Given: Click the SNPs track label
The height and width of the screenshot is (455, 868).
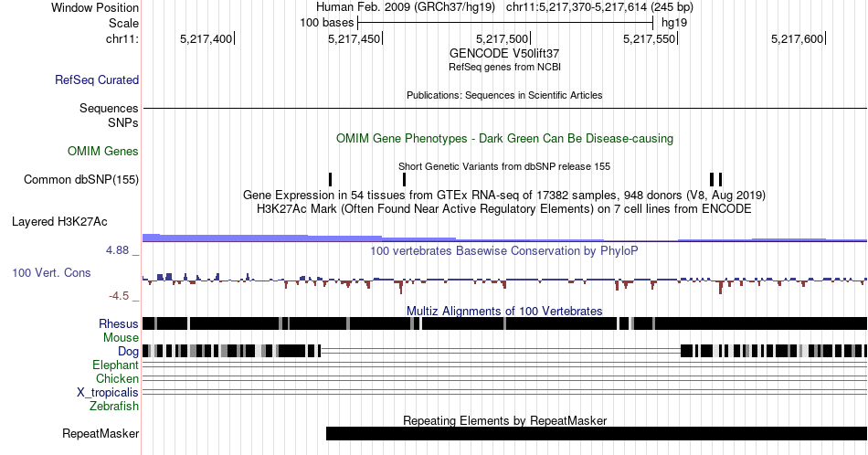Looking at the screenshot, I should [123, 122].
